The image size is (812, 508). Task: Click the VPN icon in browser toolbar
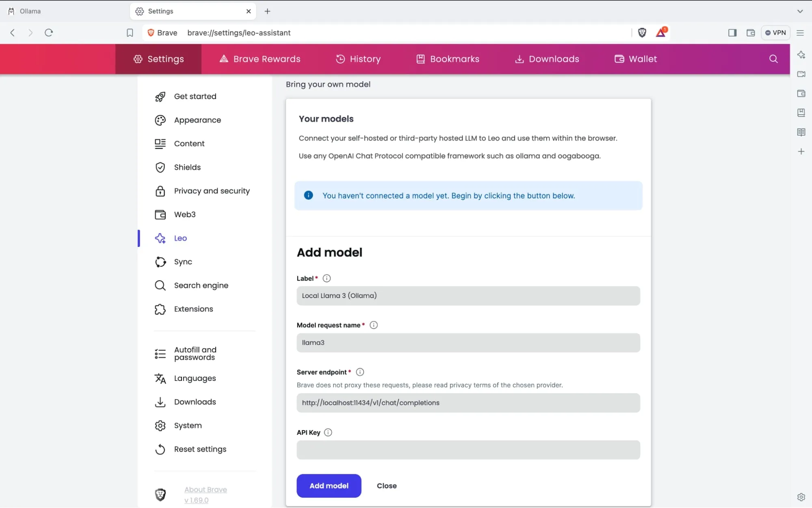[x=775, y=33]
